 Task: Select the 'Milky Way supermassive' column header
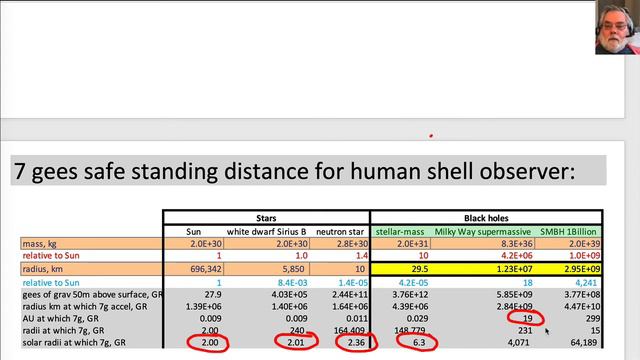482,232
